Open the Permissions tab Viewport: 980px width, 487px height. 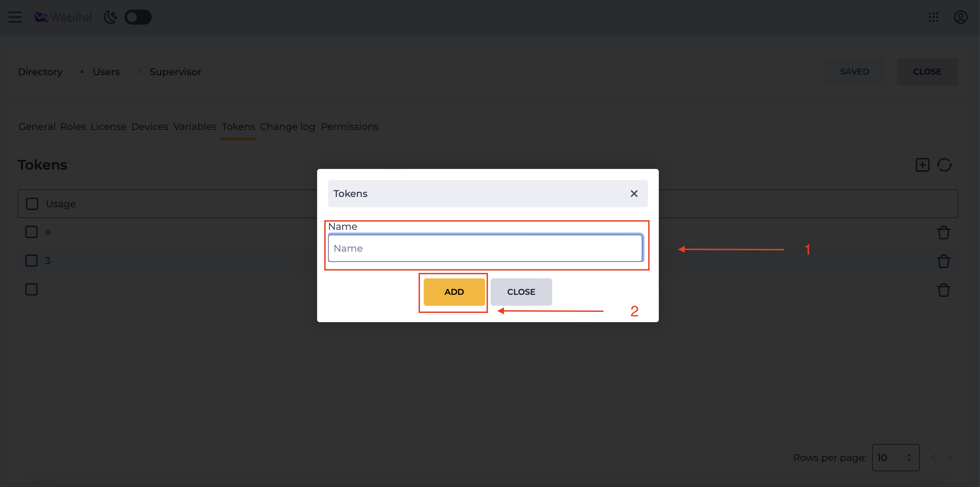[x=350, y=127]
